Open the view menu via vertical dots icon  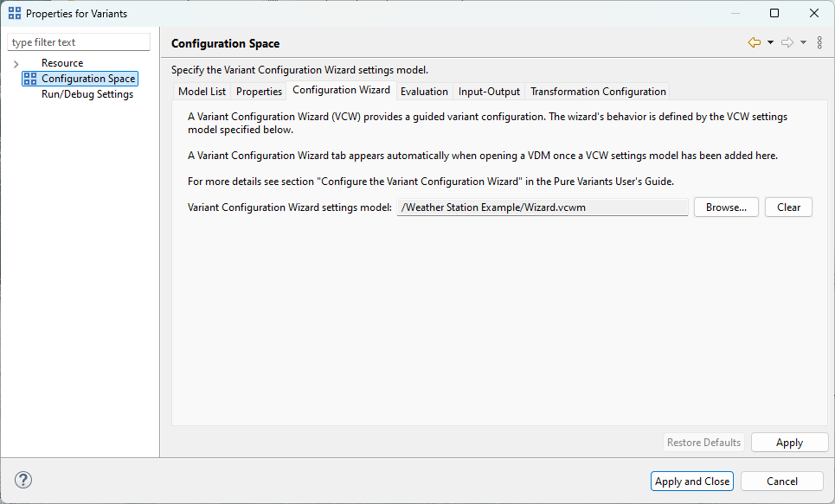click(x=819, y=41)
